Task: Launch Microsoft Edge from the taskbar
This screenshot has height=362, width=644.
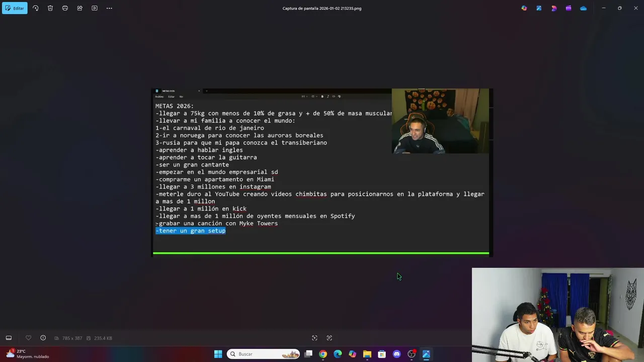Action: pyautogui.click(x=338, y=354)
